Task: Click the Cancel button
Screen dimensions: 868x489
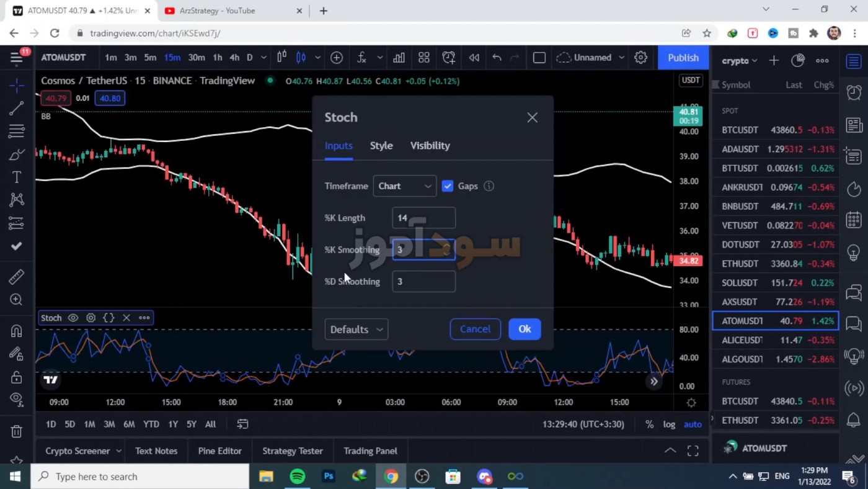Action: coord(475,330)
